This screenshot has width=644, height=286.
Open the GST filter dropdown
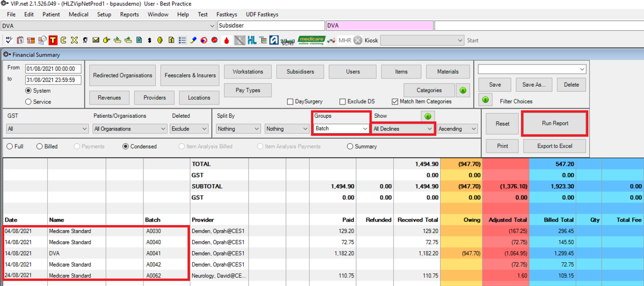47,129
